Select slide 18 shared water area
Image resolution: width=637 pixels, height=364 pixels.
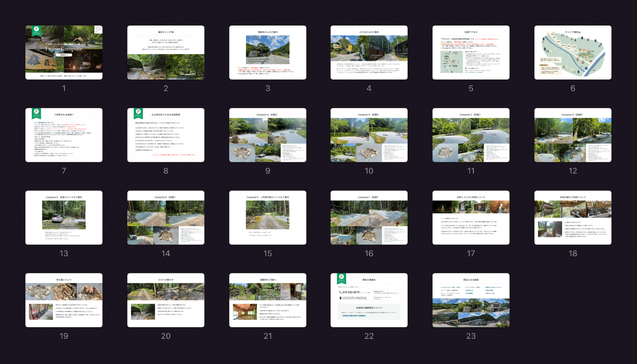(572, 217)
